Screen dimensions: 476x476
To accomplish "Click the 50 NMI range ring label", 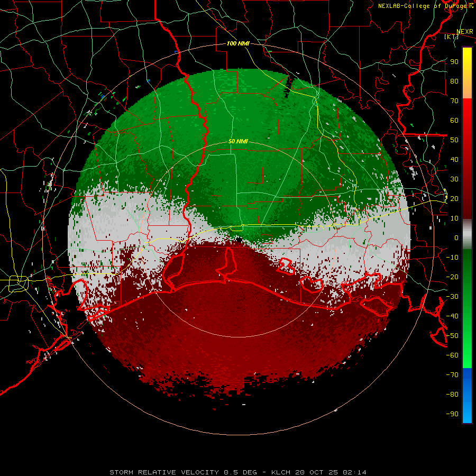I will point(239,141).
